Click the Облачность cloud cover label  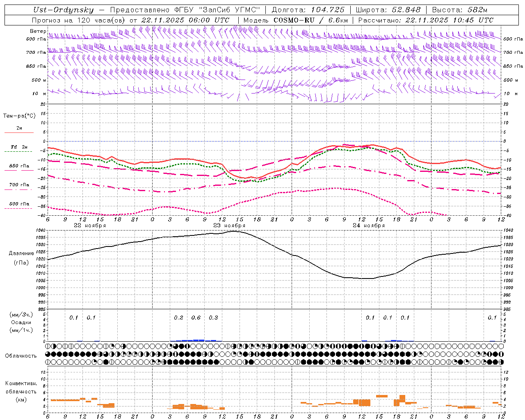21,356
